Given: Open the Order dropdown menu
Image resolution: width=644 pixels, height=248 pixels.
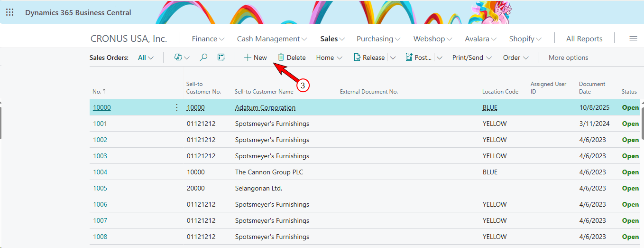Looking at the screenshot, I should coord(515,57).
